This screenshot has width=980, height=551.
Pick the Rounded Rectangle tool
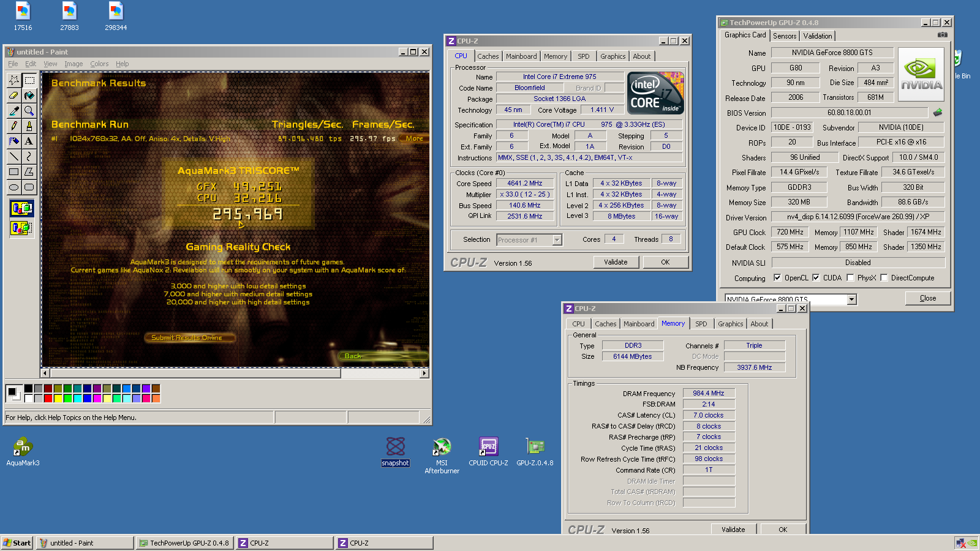tap(29, 187)
